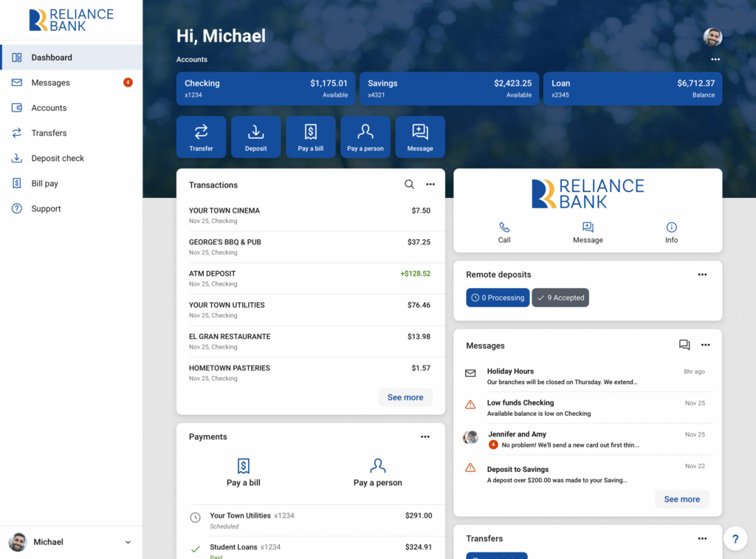Go to Messages in the sidebar

pos(50,83)
